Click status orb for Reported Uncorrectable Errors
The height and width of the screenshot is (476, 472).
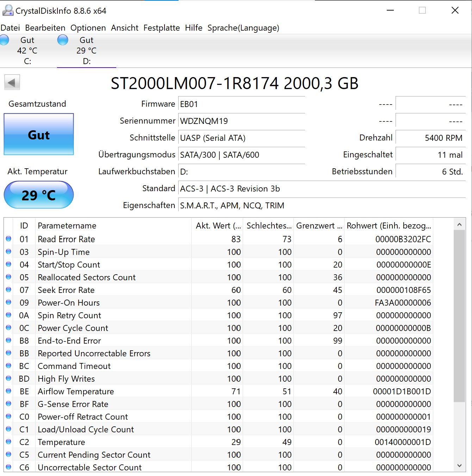click(8, 353)
